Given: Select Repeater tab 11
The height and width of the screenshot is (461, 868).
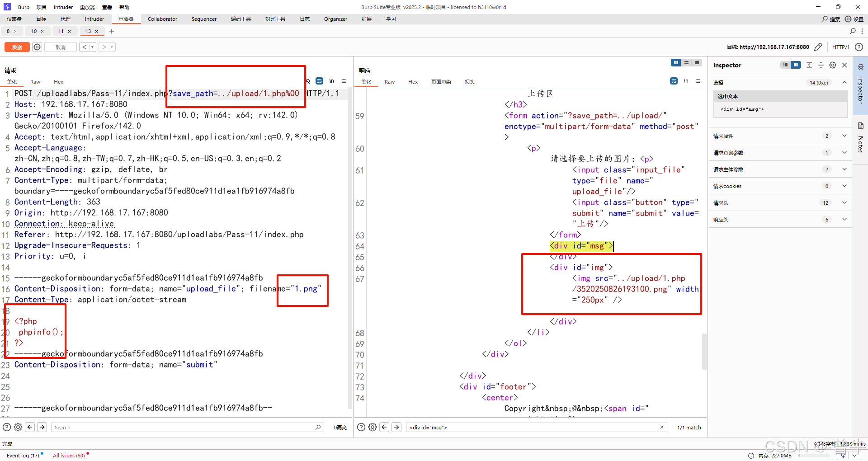Looking at the screenshot, I should click(x=61, y=31).
